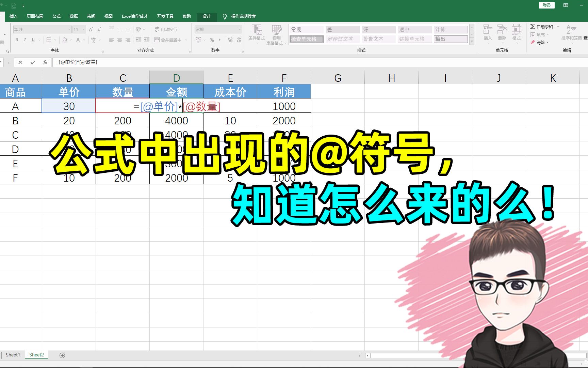Click the fx insert function icon
588x368 pixels.
(45, 62)
